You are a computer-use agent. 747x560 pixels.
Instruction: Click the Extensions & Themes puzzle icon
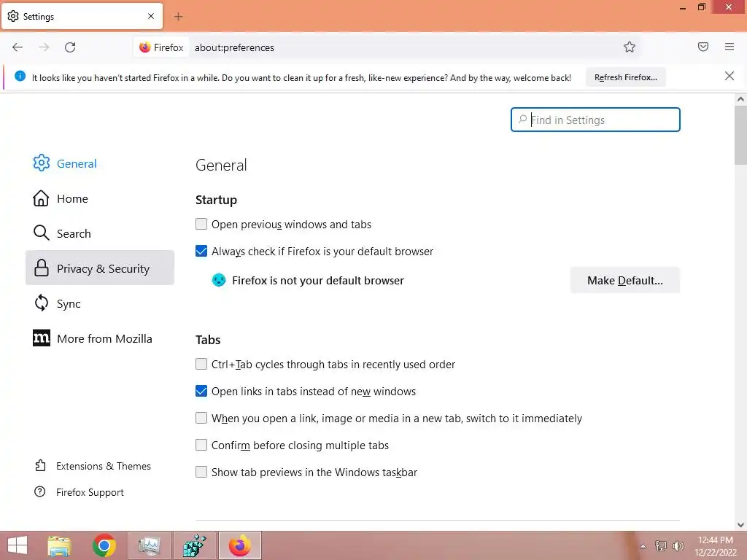(41, 465)
